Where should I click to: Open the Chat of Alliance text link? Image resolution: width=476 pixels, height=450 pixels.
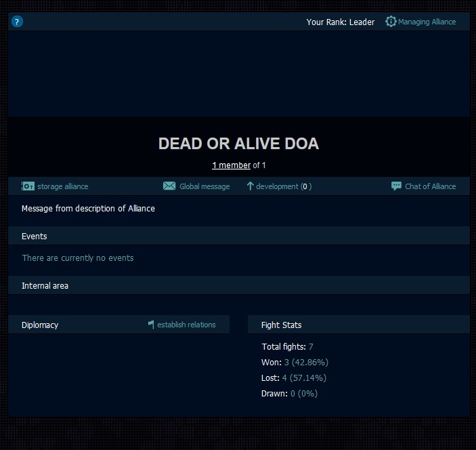(x=430, y=186)
